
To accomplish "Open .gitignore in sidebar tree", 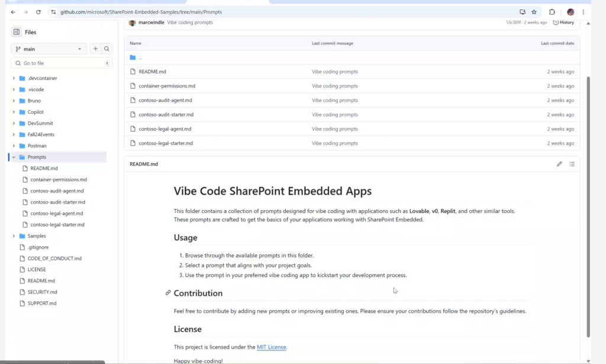I will tap(38, 247).
